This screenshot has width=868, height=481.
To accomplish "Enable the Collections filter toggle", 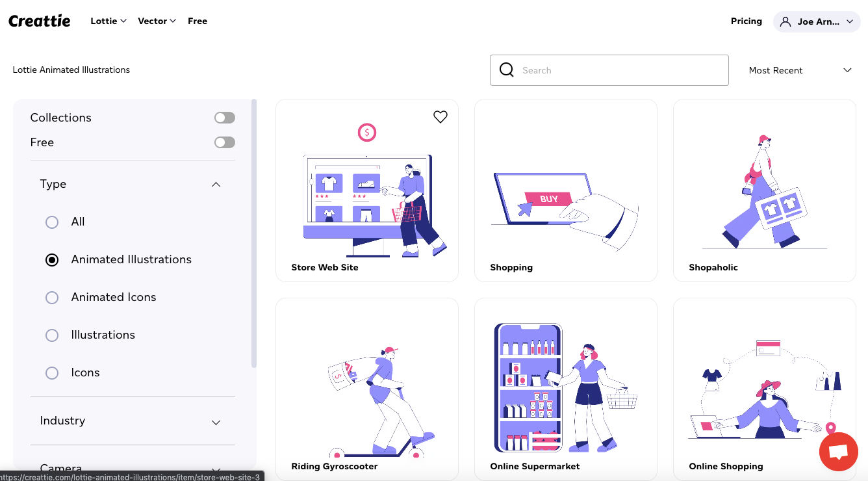I will click(225, 118).
